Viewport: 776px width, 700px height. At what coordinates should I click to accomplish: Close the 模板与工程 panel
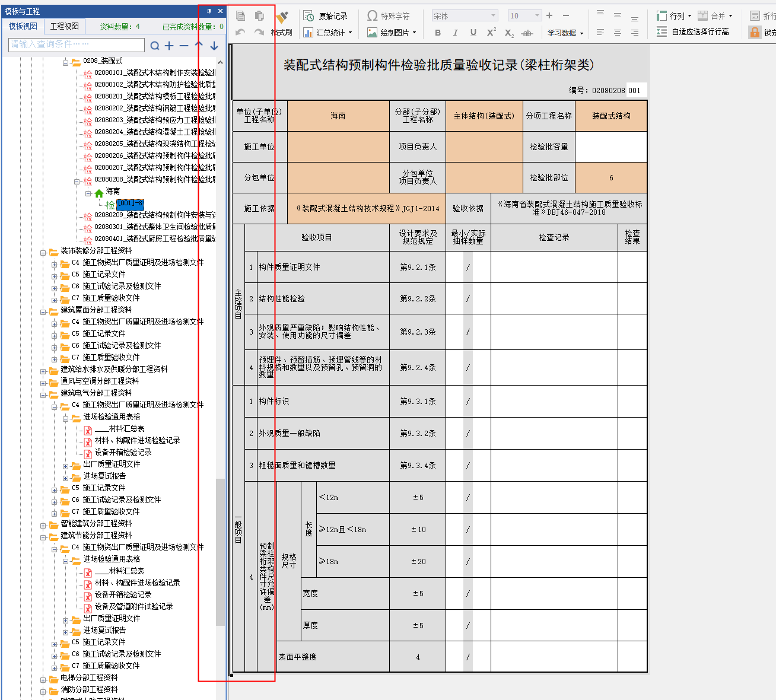[220, 11]
